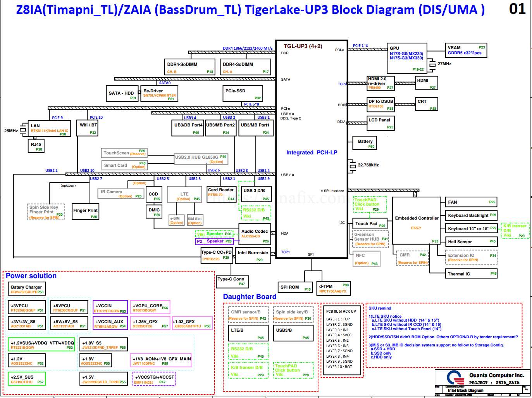Click the +3VPCU RT6256BGQUF block

pos(27,308)
